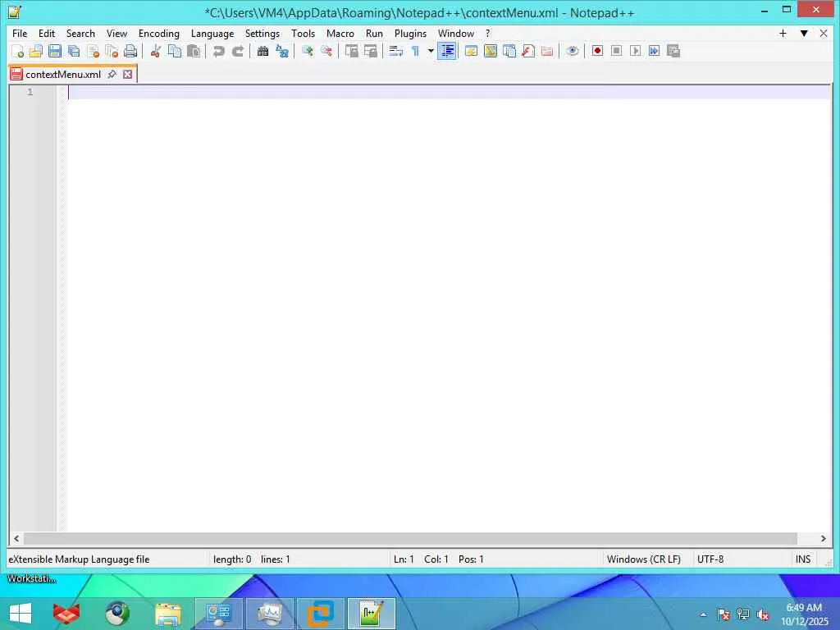Open the Plugins menu
Viewport: 840px width, 630px height.
(x=410, y=33)
